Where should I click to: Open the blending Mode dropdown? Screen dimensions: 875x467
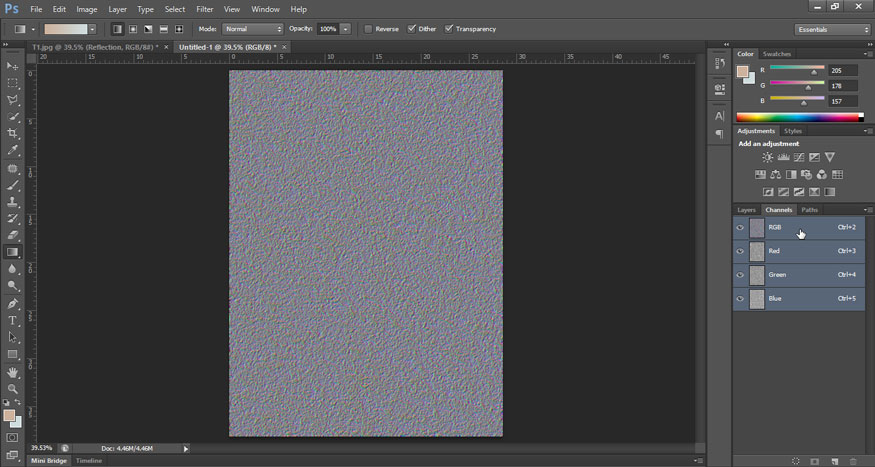[x=252, y=29]
